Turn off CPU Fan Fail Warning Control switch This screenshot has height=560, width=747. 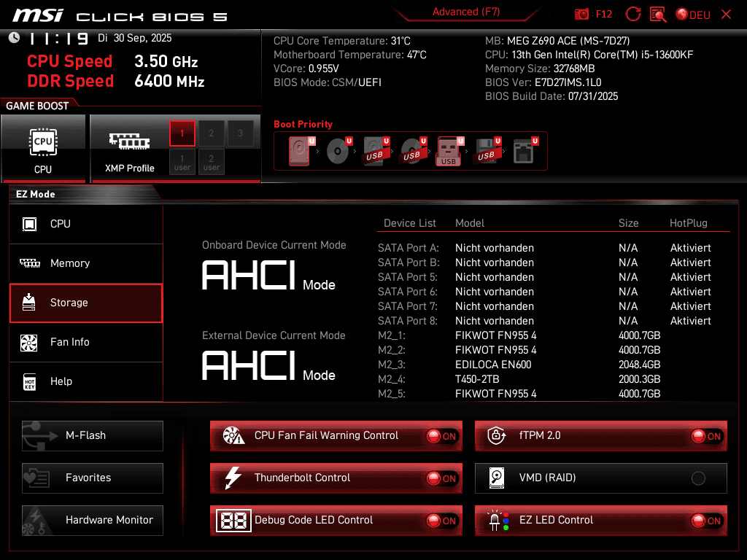pos(441,436)
